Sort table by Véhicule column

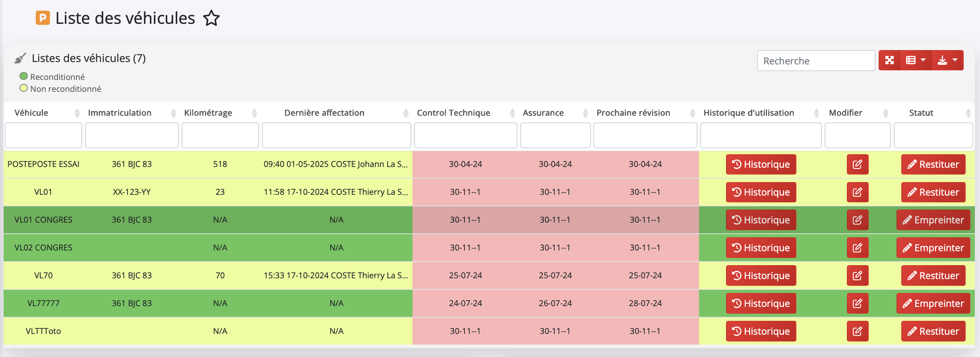(x=31, y=113)
